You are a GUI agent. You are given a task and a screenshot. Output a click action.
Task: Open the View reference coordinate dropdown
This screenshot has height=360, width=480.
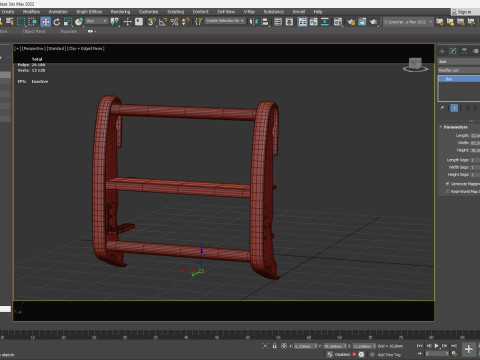97,21
